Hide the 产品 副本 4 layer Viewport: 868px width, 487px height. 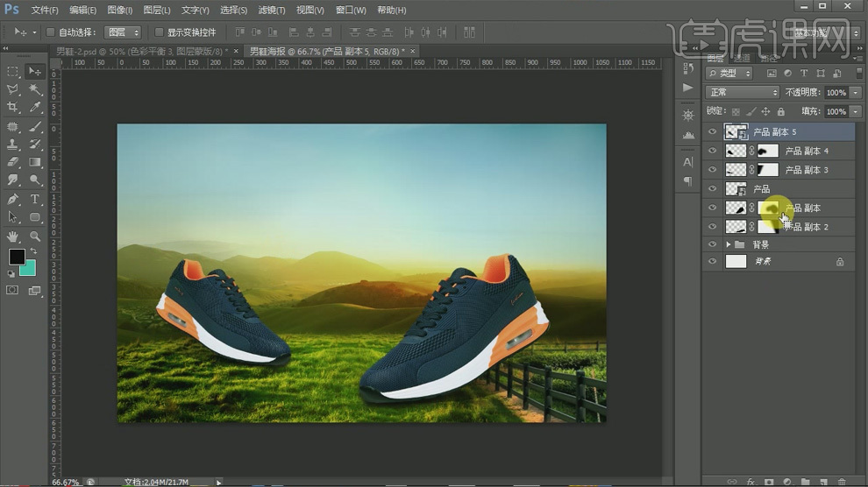click(x=712, y=151)
